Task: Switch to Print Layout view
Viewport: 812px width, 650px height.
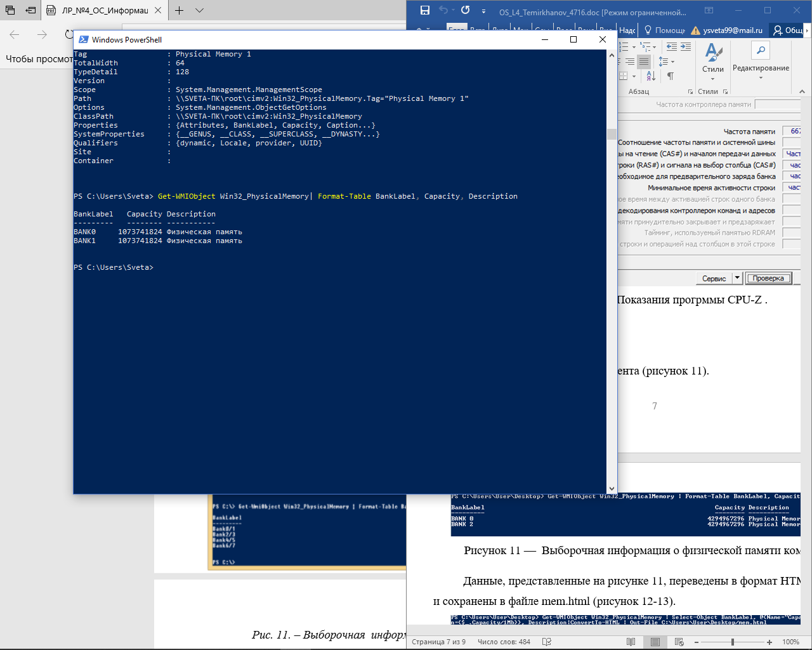Action: pos(655,642)
